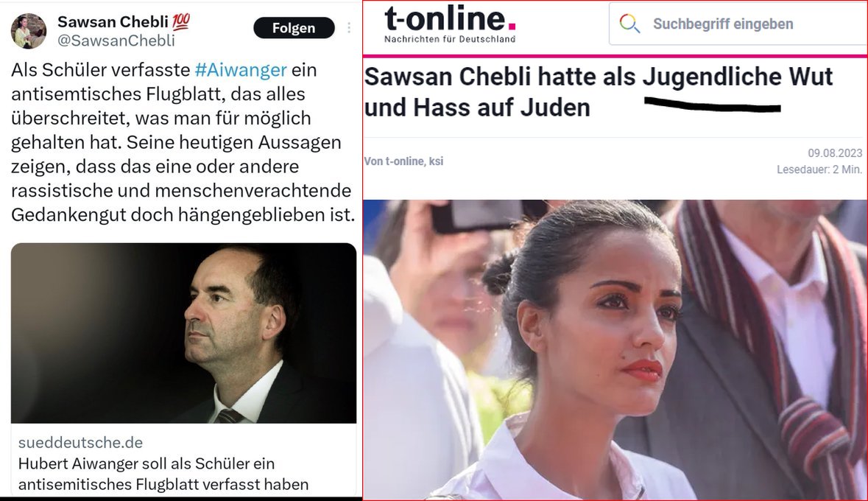Click the @SawsanChebli handle
Image resolution: width=868 pixels, height=501 pixels.
point(116,41)
